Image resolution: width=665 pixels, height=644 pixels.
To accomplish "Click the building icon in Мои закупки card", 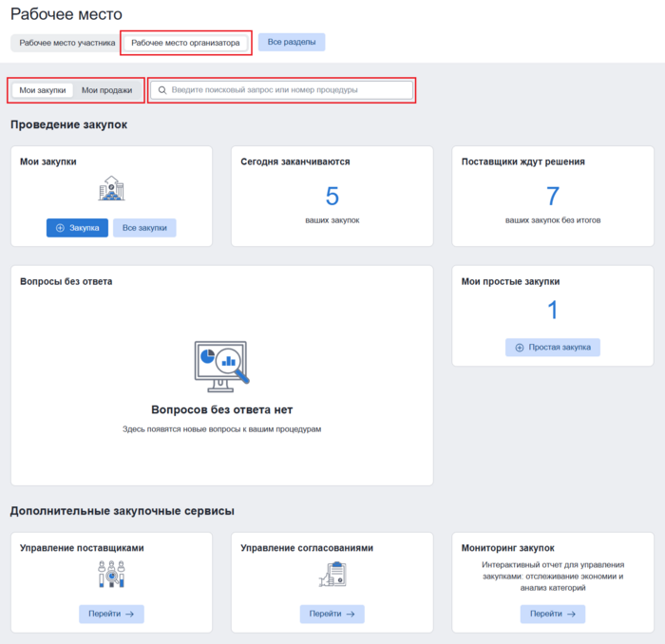I will [x=111, y=189].
